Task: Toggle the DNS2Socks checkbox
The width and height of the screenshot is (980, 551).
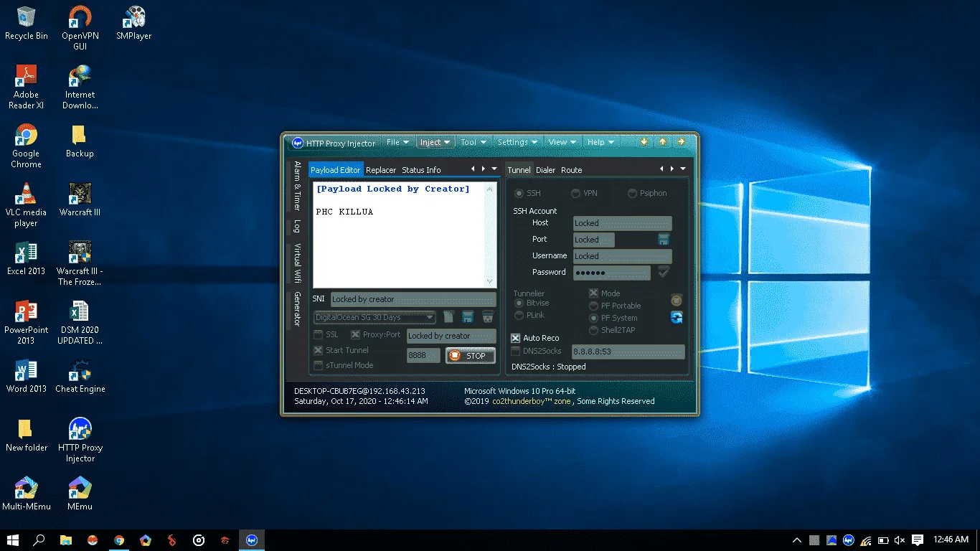Action: 515,351
